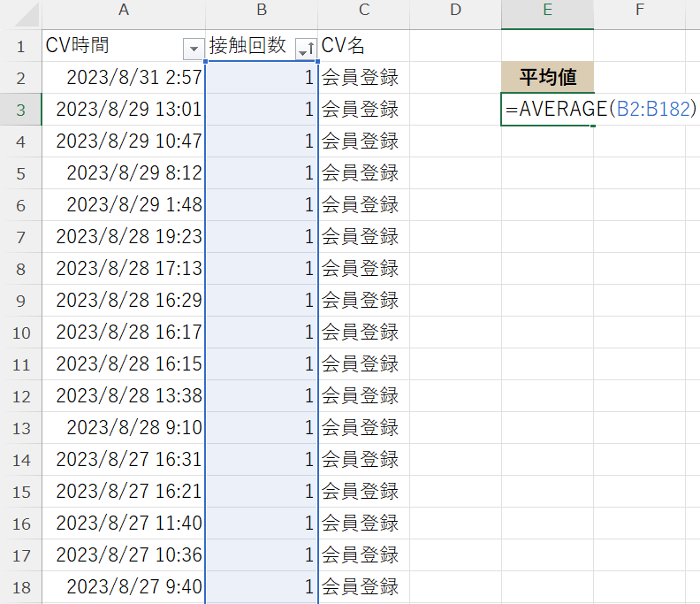
Task: Click contact count 1 in row 14
Action: pyautogui.click(x=262, y=460)
